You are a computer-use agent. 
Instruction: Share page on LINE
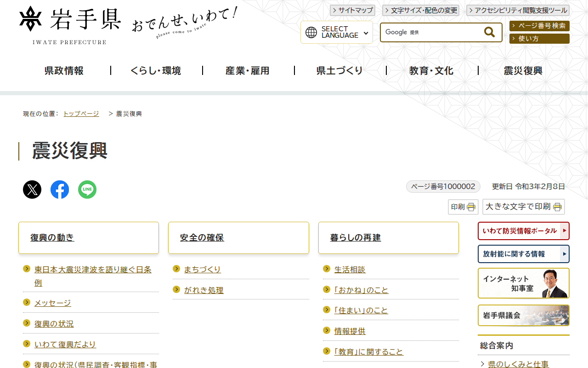coord(87,190)
